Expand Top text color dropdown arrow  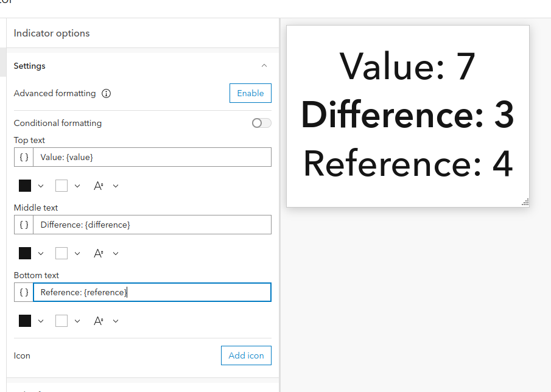(x=41, y=186)
